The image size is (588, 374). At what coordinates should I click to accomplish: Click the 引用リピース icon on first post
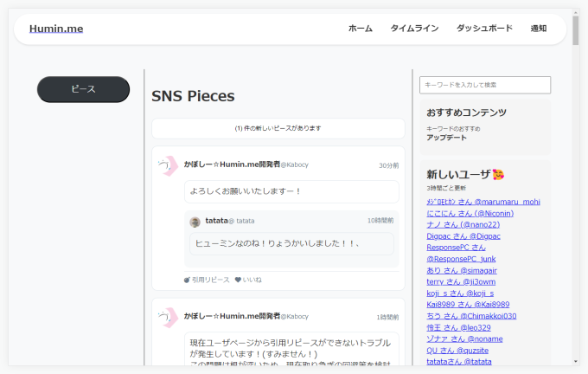click(x=187, y=280)
